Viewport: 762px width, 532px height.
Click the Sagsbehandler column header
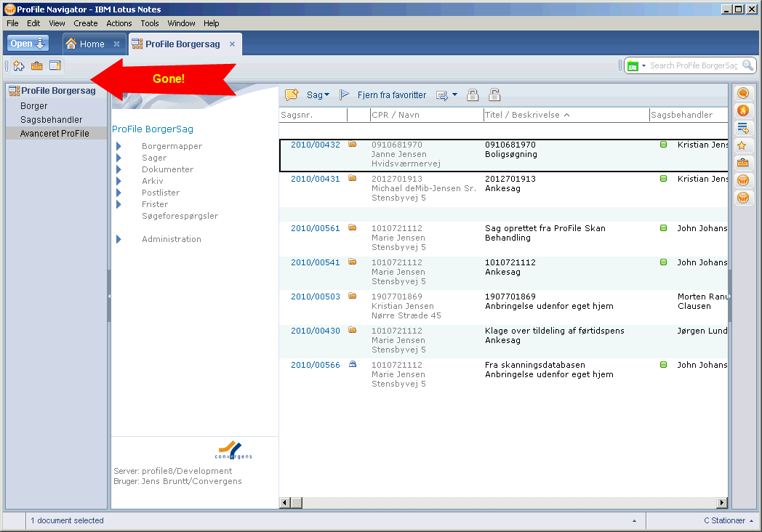pos(689,115)
